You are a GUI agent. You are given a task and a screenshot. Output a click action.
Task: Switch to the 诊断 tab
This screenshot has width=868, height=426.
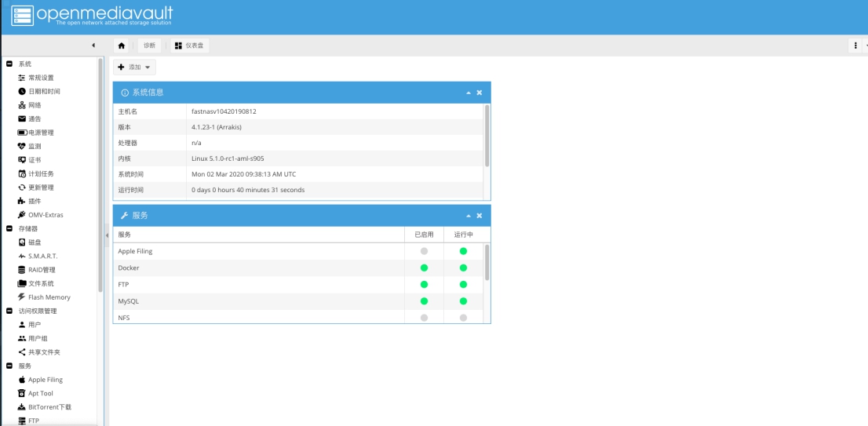click(x=149, y=46)
